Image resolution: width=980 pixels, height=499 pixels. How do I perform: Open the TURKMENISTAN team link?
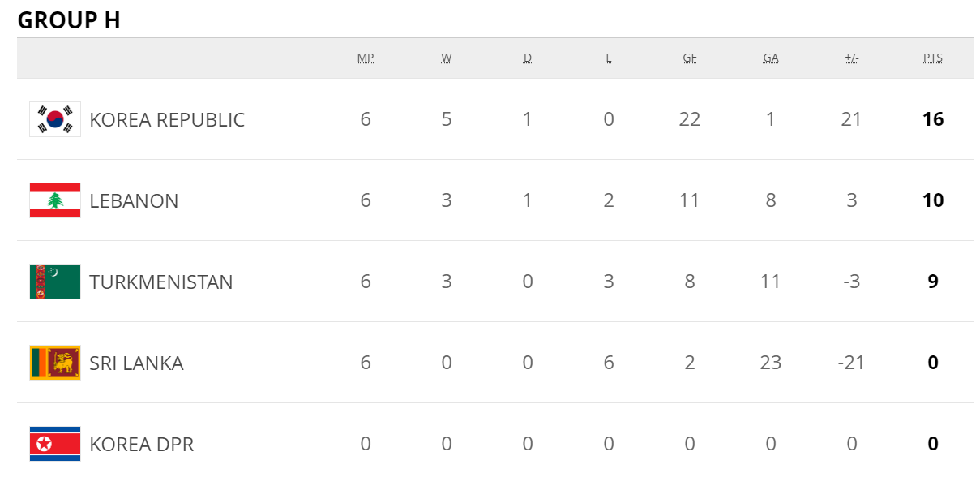(x=161, y=282)
